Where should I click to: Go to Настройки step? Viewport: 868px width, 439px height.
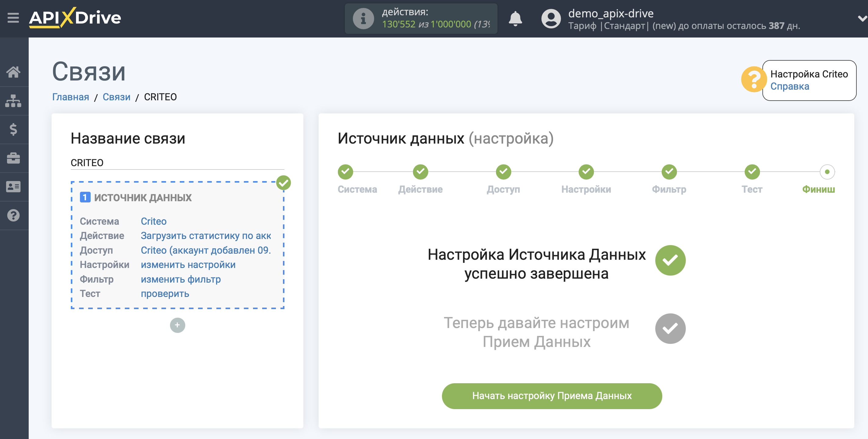tap(586, 189)
